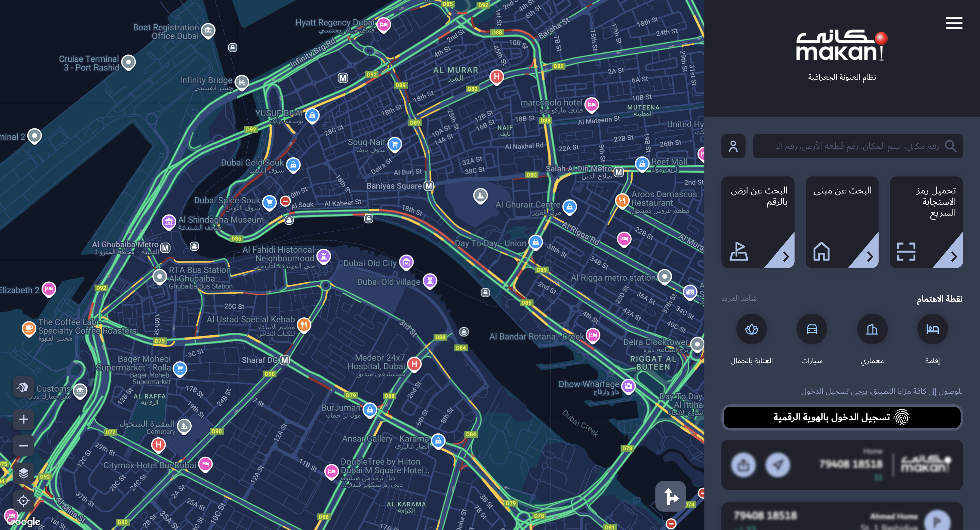Screen dimensions: 980x530
Task: Select the architectural category icon
Action: (x=872, y=329)
